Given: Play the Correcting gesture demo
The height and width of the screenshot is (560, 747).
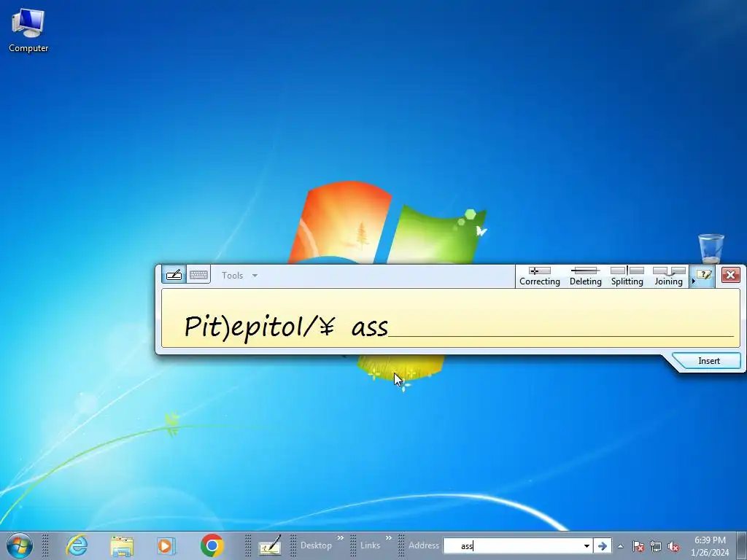Looking at the screenshot, I should pos(539,276).
